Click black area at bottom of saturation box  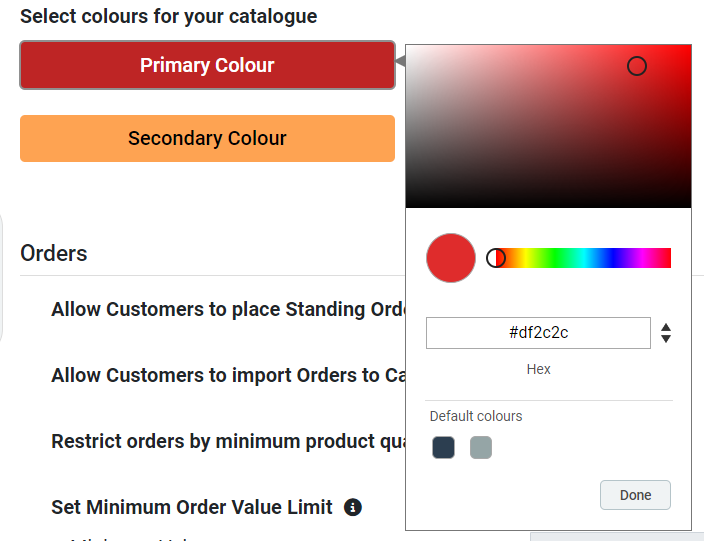(548, 201)
